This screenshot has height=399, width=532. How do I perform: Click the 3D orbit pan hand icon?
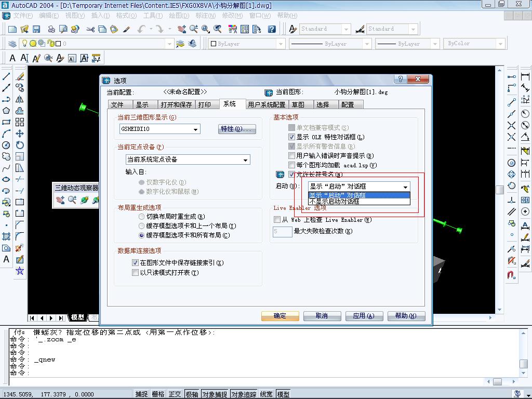(x=60, y=200)
